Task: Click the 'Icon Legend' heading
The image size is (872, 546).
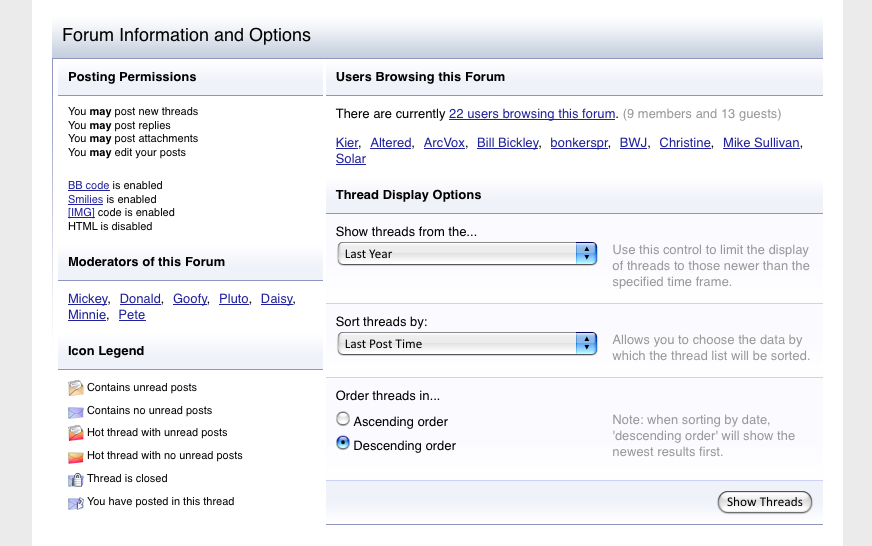Action: click(106, 351)
